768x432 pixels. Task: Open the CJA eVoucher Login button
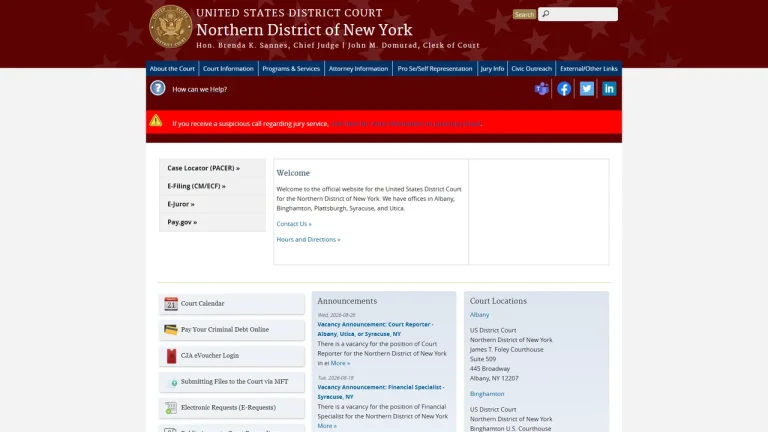click(x=232, y=356)
